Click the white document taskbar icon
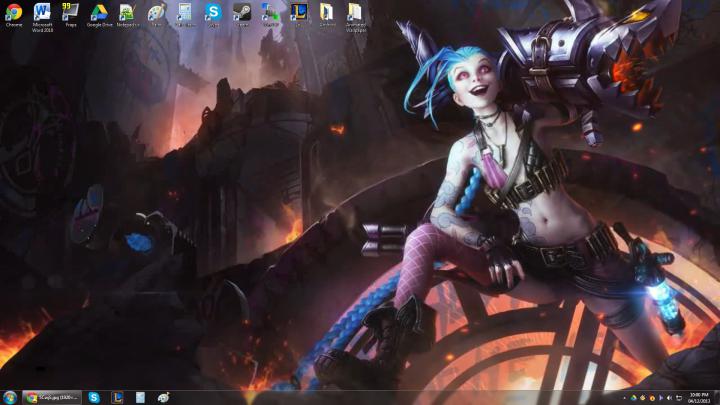 click(x=140, y=398)
